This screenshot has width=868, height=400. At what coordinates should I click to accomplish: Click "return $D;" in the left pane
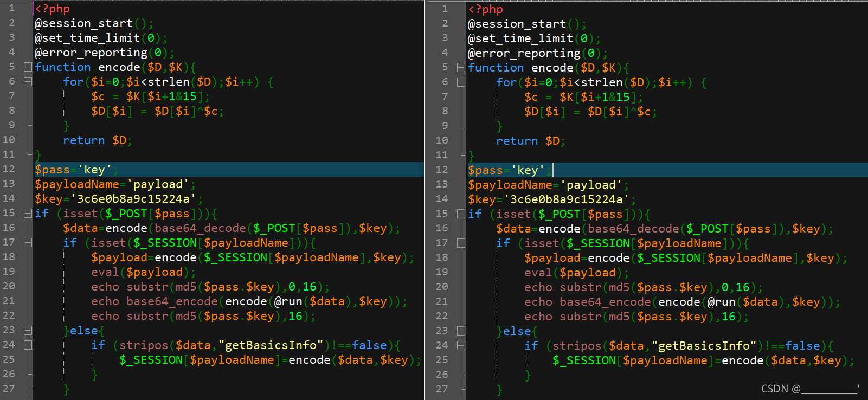click(x=98, y=140)
